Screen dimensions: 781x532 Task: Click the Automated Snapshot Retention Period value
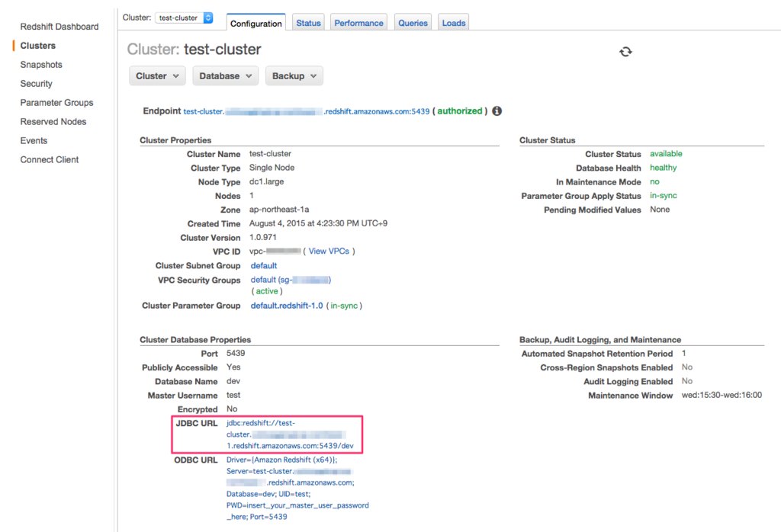684,354
